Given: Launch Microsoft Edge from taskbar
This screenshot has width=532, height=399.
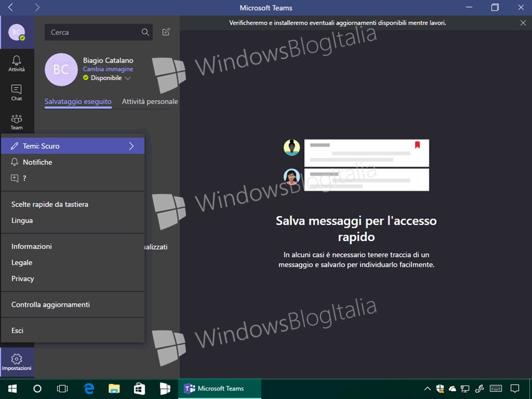Looking at the screenshot, I should [x=89, y=389].
